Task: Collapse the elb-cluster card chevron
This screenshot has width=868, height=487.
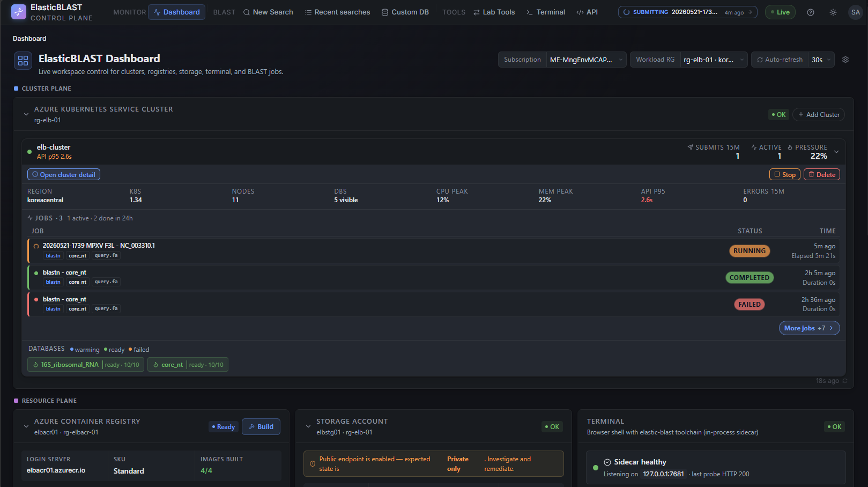Action: tap(836, 152)
